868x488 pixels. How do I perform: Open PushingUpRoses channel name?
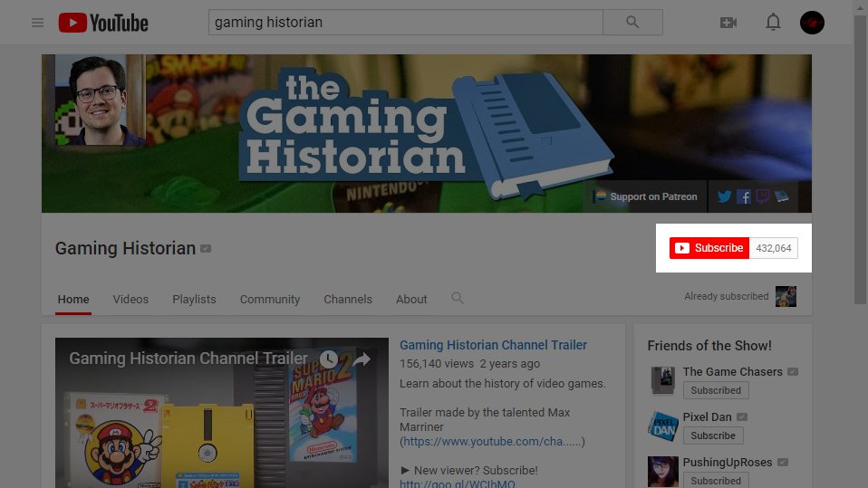tap(728, 463)
